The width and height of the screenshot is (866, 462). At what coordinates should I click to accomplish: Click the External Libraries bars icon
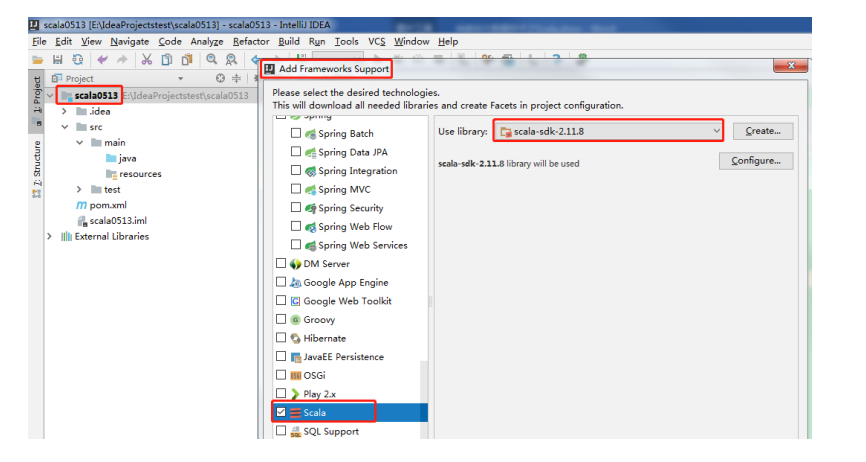[66, 236]
